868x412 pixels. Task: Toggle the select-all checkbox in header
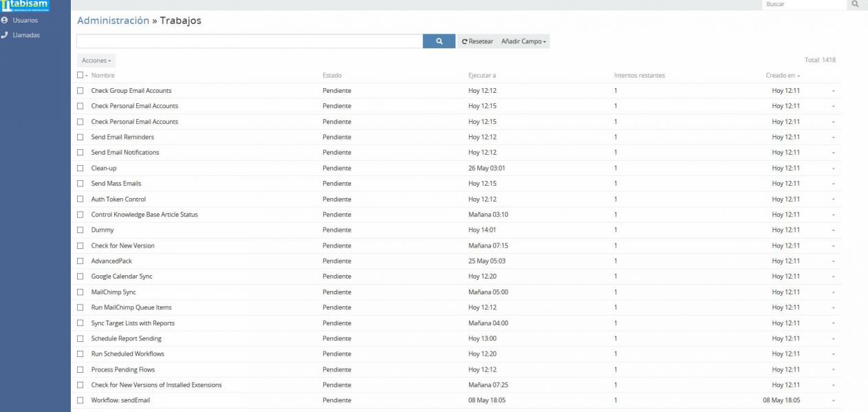pyautogui.click(x=80, y=75)
